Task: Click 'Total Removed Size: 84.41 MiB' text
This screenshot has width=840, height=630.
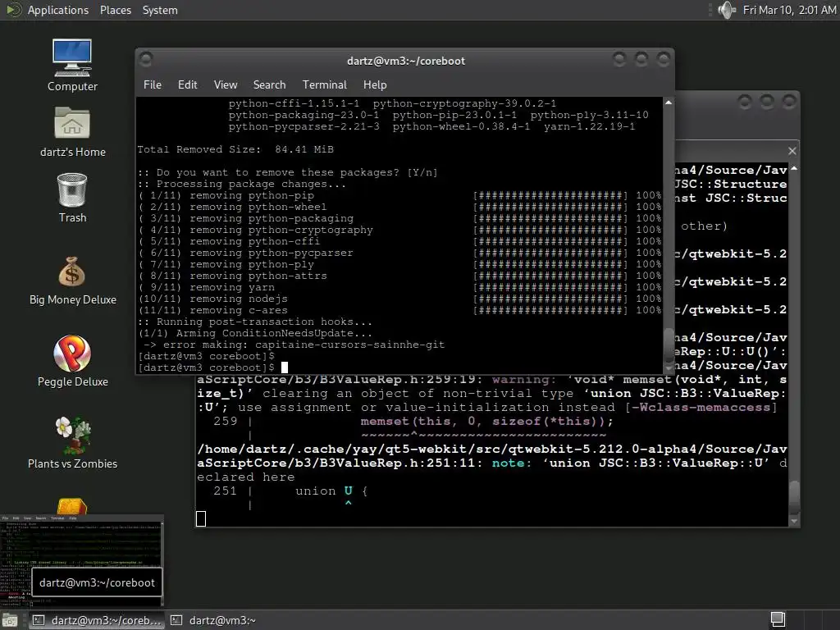Action: click(235, 149)
